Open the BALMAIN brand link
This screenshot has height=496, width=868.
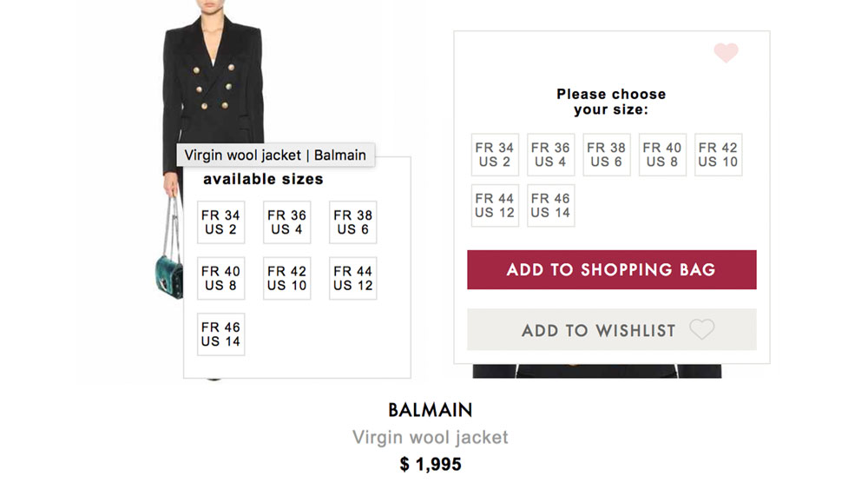(430, 410)
